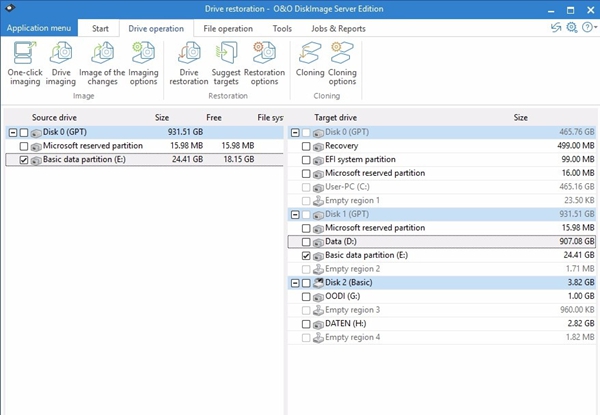Open Cloning options
Image resolution: width=600 pixels, height=415 pixels.
(x=342, y=63)
